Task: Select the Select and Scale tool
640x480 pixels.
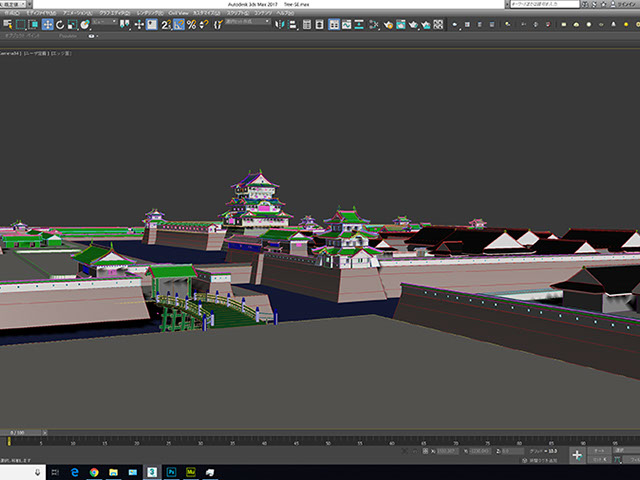Action: 72,24
